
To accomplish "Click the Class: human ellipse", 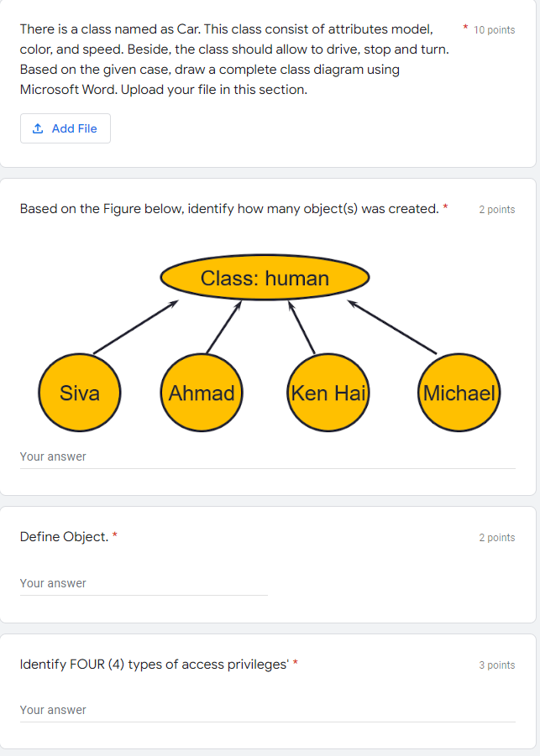I will [264, 277].
